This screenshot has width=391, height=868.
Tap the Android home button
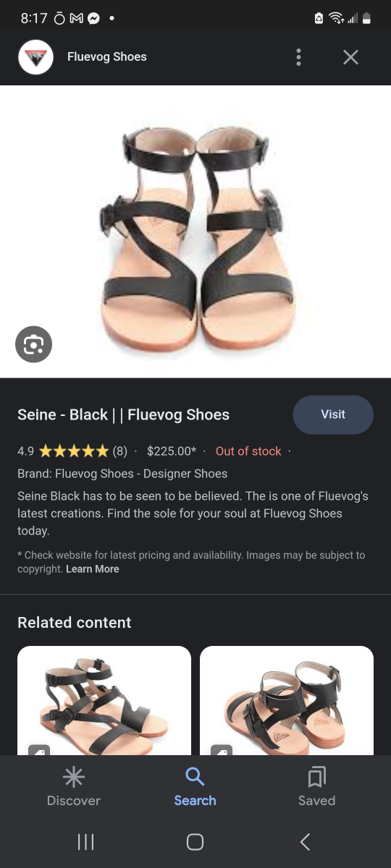[195, 841]
